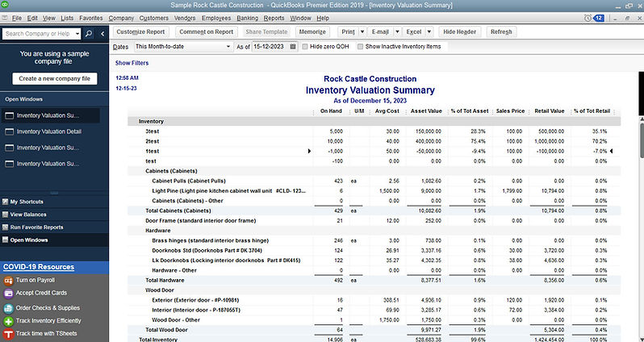Click the Run Favorite Reports icon
644x342 pixels.
point(6,227)
